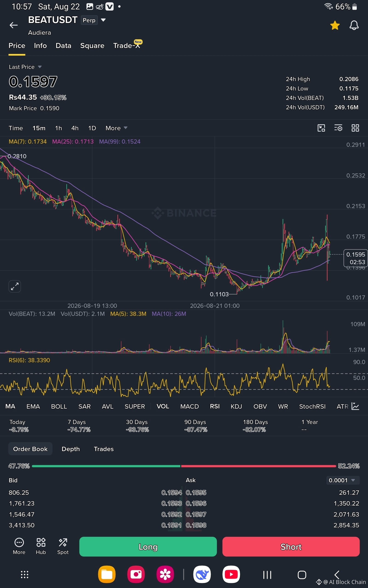
Task: Switch to the Depth tab
Action: (x=71, y=449)
